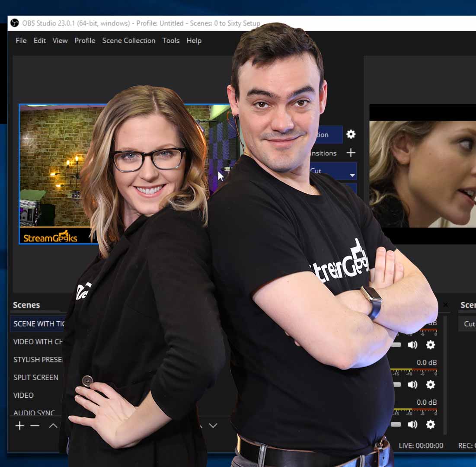Remove selected scene with the minus icon
Image resolution: width=476 pixels, height=467 pixels.
click(x=35, y=425)
